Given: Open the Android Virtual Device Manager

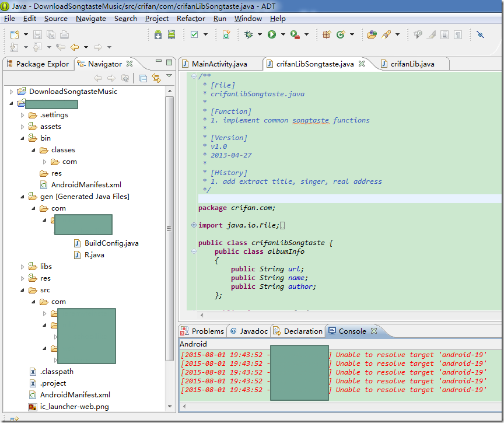Looking at the screenshot, I should [171, 34].
